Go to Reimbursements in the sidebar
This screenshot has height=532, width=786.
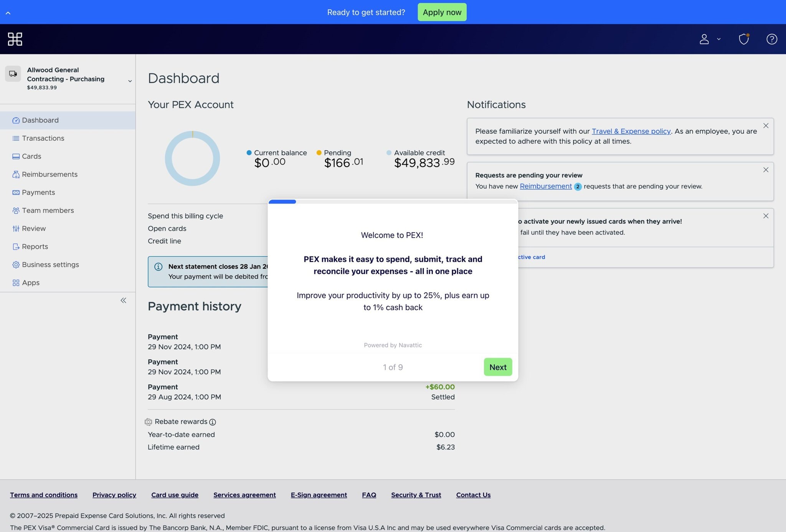pos(50,174)
